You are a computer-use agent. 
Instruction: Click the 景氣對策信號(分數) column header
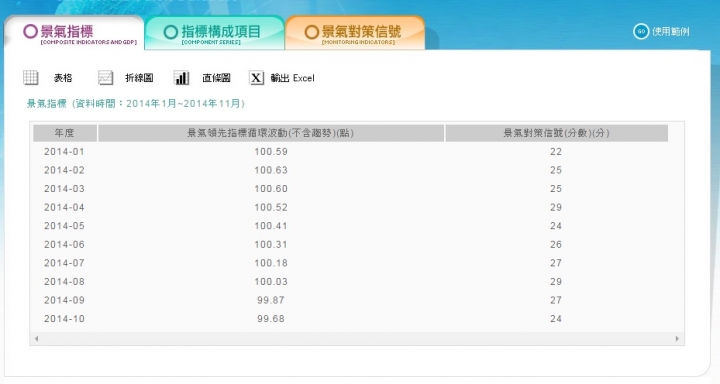557,133
